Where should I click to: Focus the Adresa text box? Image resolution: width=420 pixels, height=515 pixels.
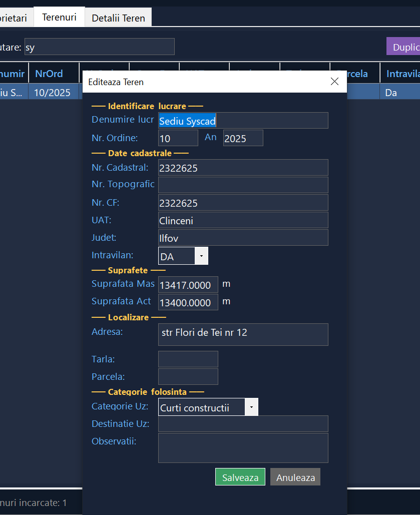pyautogui.click(x=243, y=334)
